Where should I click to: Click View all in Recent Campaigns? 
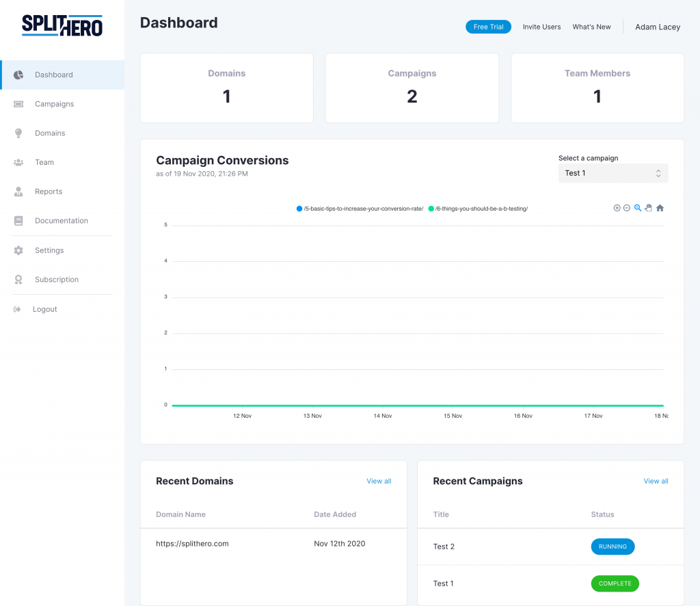pyautogui.click(x=656, y=481)
